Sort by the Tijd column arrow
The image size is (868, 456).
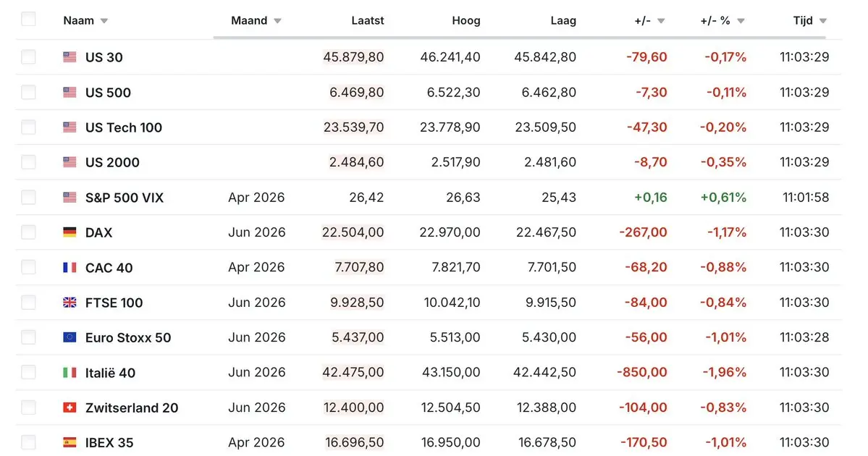(x=822, y=21)
